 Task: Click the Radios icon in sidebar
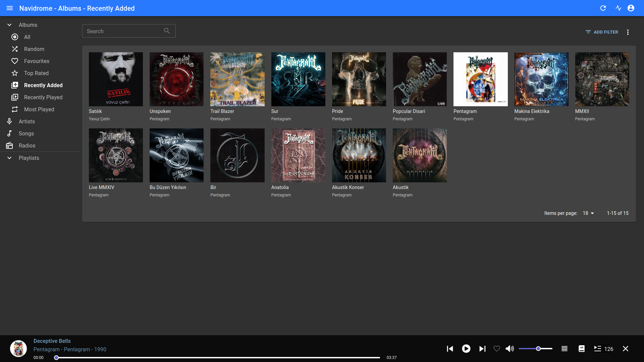pyautogui.click(x=9, y=145)
